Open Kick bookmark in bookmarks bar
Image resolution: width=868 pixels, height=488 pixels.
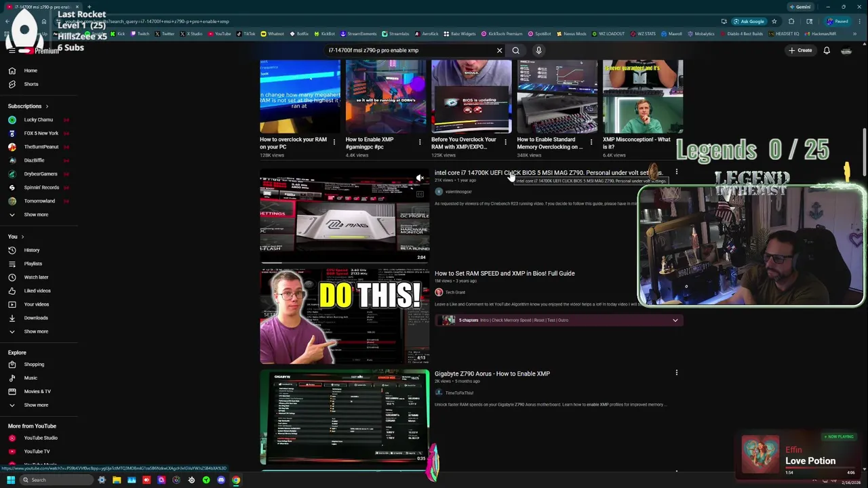coord(118,34)
